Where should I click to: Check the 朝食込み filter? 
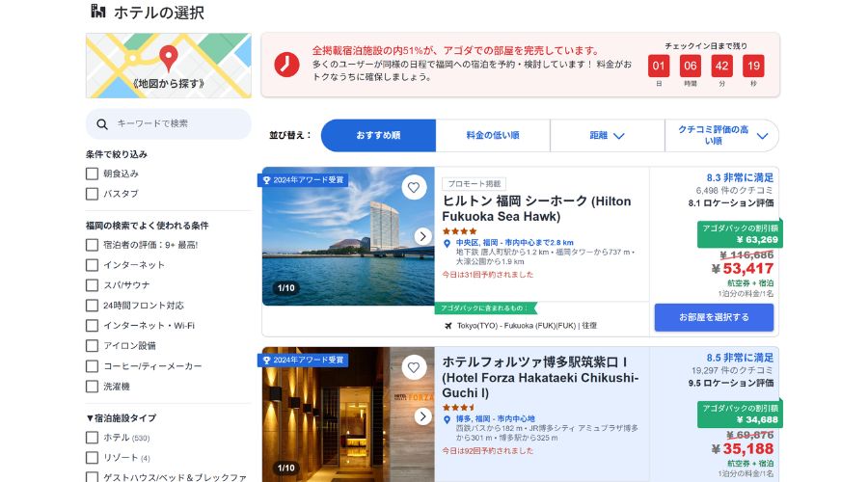point(92,174)
